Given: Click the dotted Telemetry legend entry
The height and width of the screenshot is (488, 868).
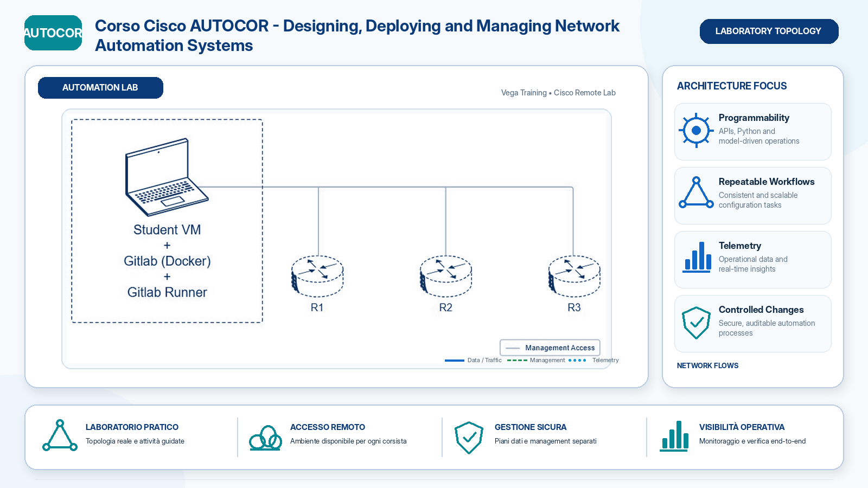Looking at the screenshot, I should click(x=593, y=360).
